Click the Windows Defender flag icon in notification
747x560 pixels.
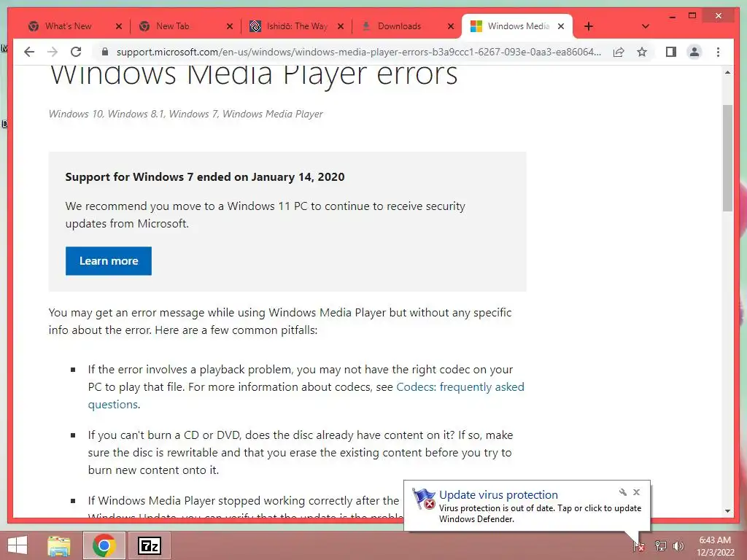(424, 499)
